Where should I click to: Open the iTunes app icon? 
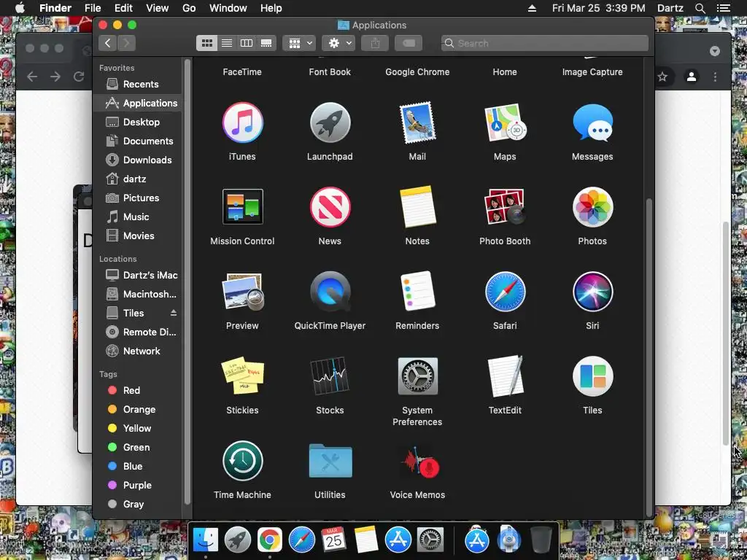pos(242,122)
